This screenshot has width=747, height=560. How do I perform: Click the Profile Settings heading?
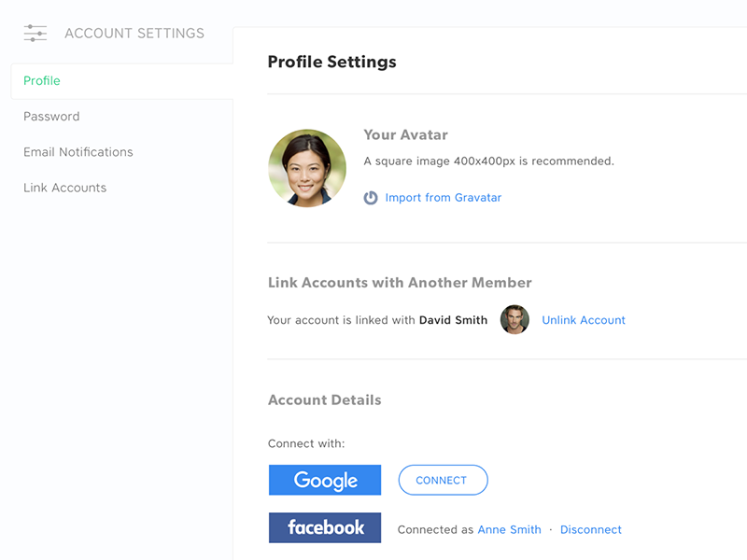point(331,63)
